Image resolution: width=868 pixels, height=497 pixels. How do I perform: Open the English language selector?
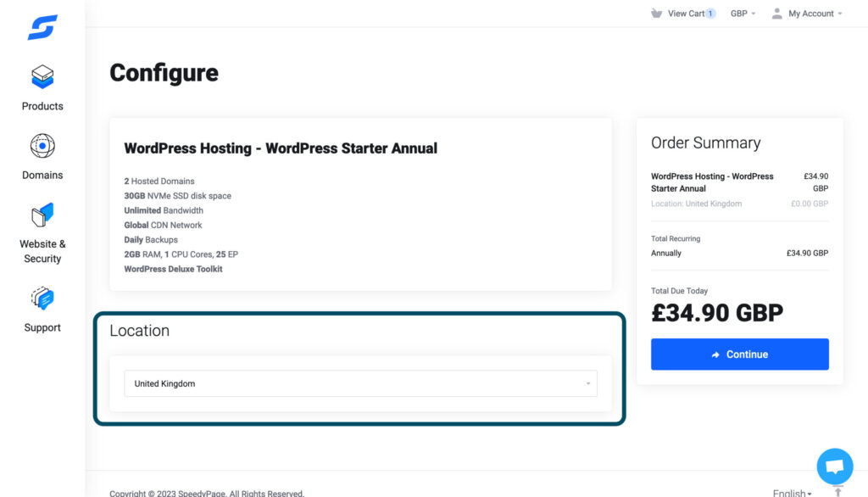pos(792,493)
